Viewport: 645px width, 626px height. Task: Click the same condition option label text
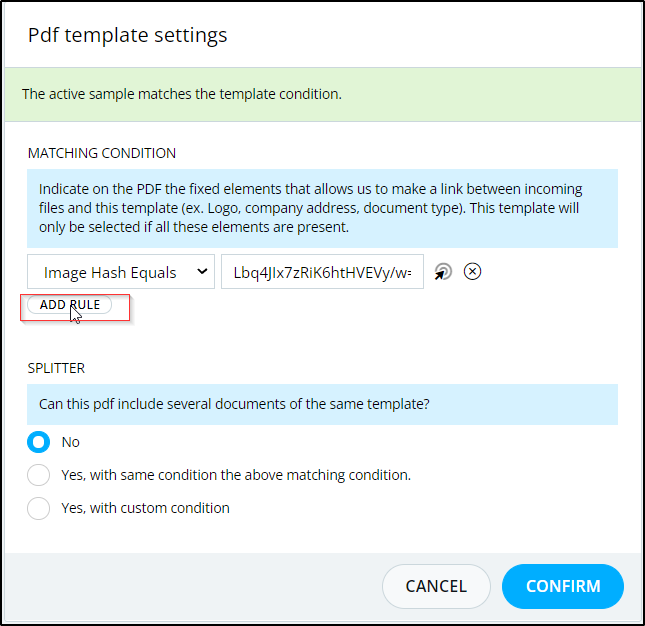click(236, 475)
